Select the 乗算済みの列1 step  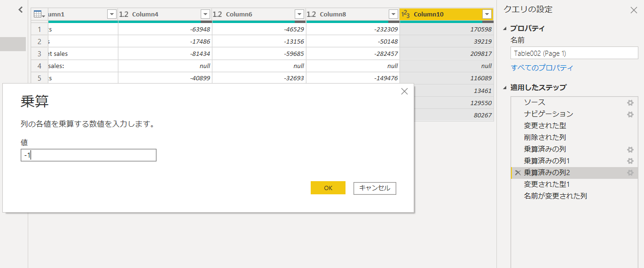click(x=547, y=161)
